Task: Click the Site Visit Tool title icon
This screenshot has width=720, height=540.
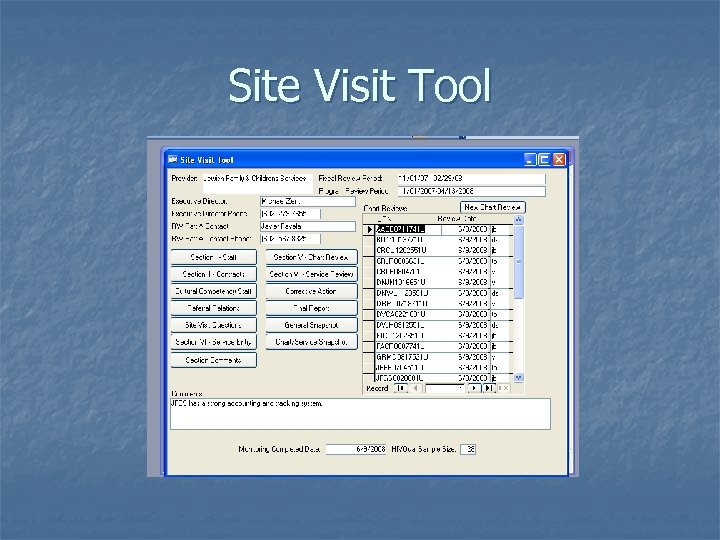Action: [173, 159]
